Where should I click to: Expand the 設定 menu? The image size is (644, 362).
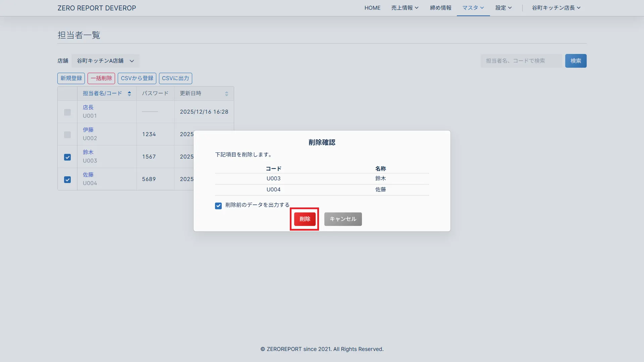pyautogui.click(x=503, y=8)
